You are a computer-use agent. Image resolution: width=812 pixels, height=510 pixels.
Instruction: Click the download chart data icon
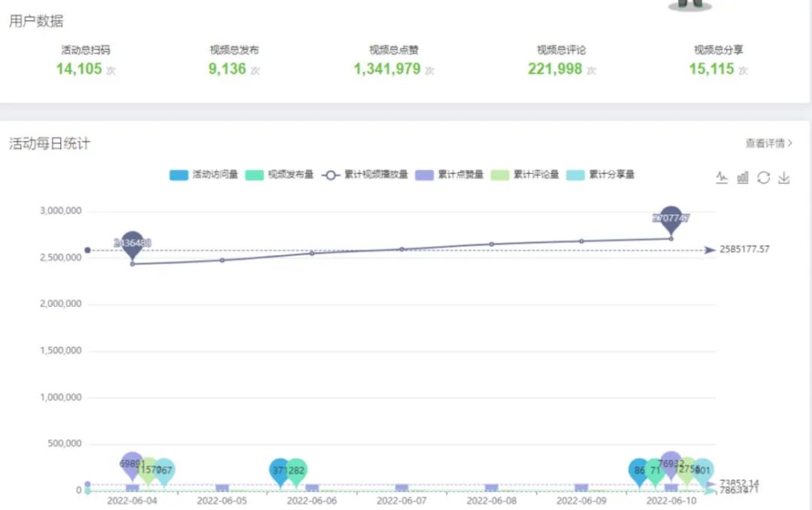click(784, 176)
